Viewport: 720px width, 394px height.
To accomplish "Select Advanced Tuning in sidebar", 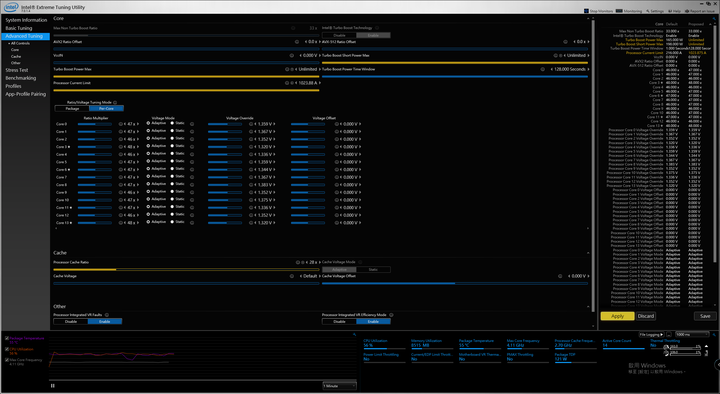I will (25, 36).
